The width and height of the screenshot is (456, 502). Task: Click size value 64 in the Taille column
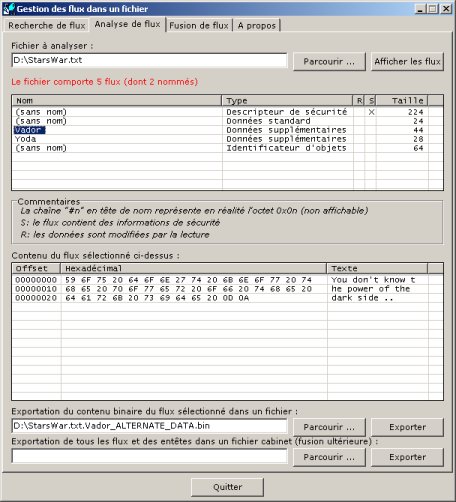point(418,148)
